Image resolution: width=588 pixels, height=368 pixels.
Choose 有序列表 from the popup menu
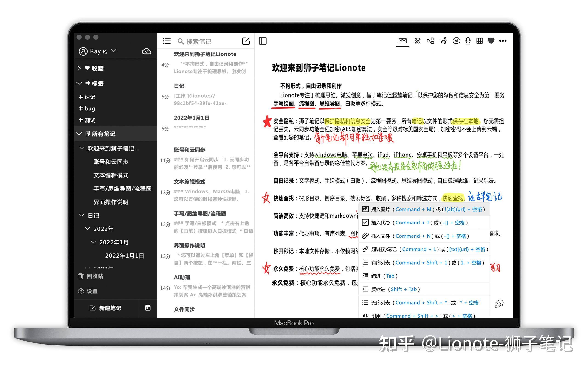[x=424, y=262]
